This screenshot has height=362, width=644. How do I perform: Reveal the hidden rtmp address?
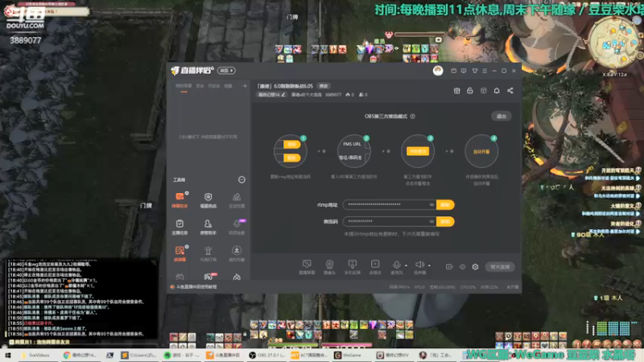tap(431, 204)
